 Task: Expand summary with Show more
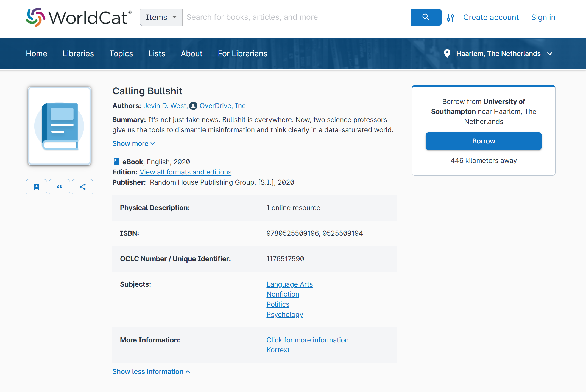coord(134,143)
